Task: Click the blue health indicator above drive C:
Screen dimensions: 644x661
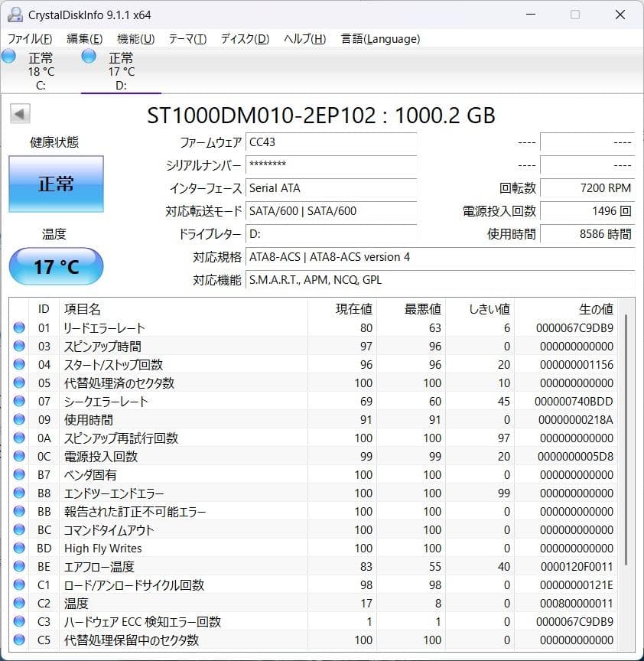Action: pos(8,55)
